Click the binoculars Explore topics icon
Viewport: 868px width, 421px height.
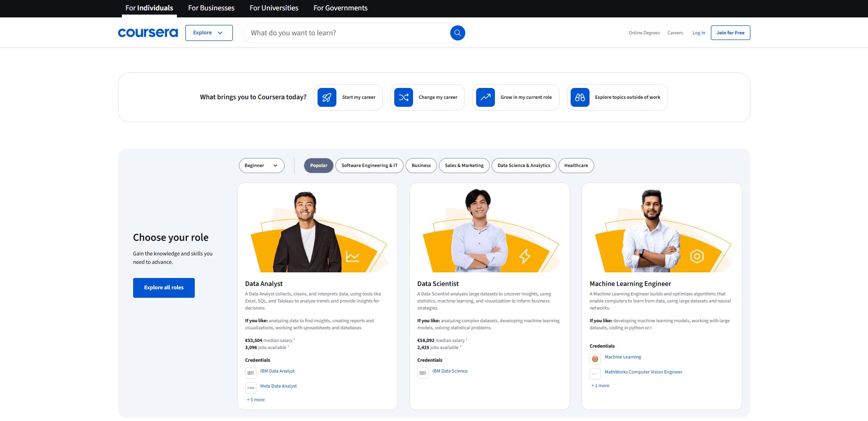(x=580, y=97)
